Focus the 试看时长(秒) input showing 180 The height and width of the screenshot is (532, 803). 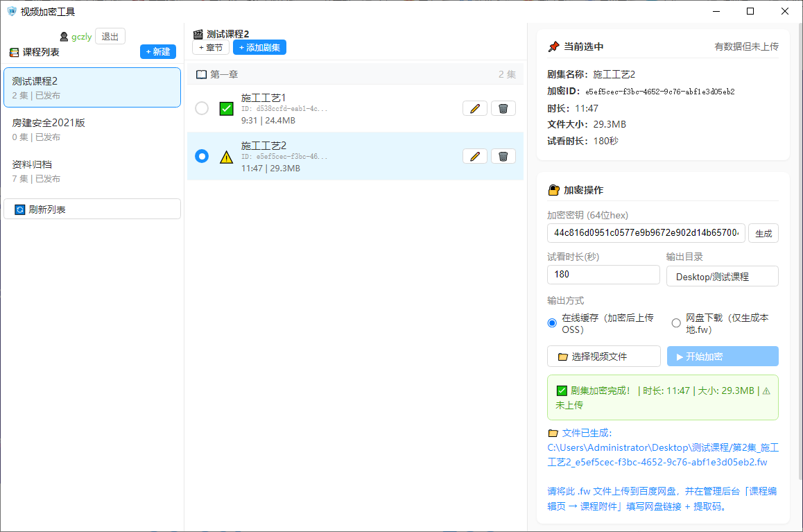point(603,275)
